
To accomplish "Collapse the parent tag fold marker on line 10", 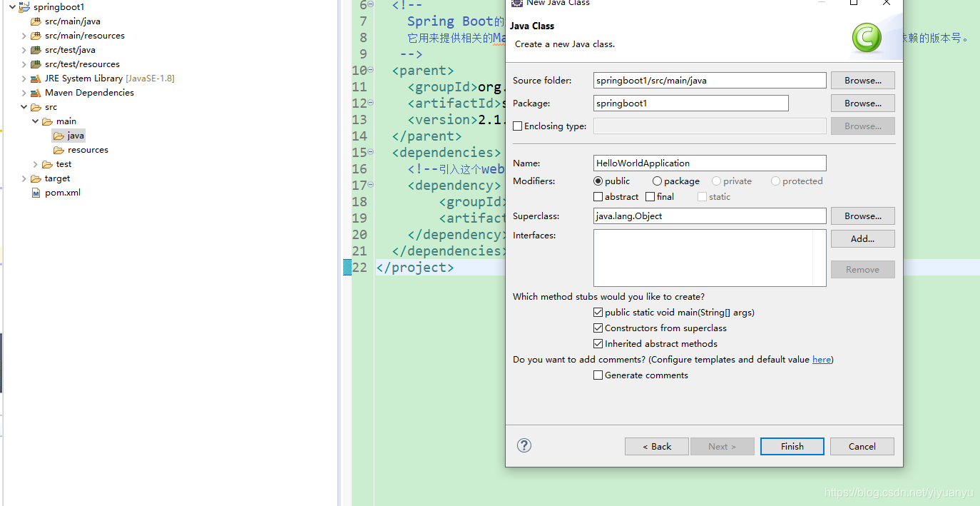I will tap(371, 70).
